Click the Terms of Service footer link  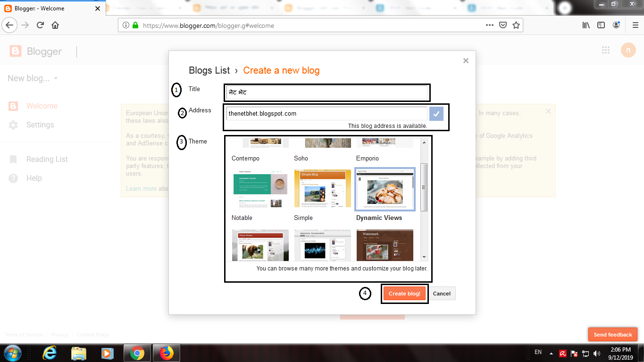[24, 335]
